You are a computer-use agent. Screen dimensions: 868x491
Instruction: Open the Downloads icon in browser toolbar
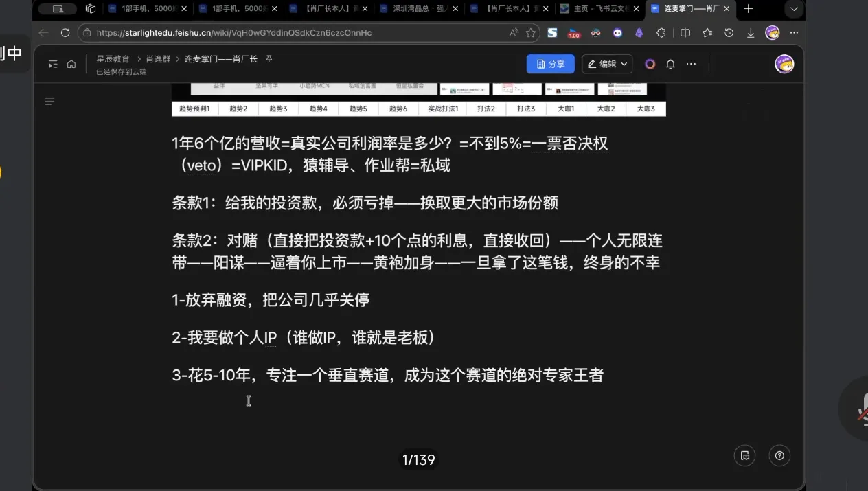pyautogui.click(x=751, y=32)
